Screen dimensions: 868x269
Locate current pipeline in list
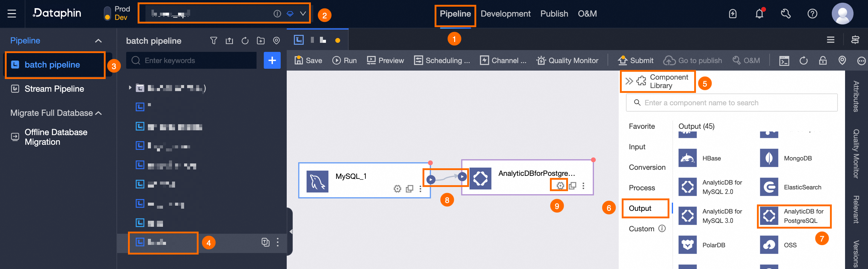pyautogui.click(x=276, y=41)
